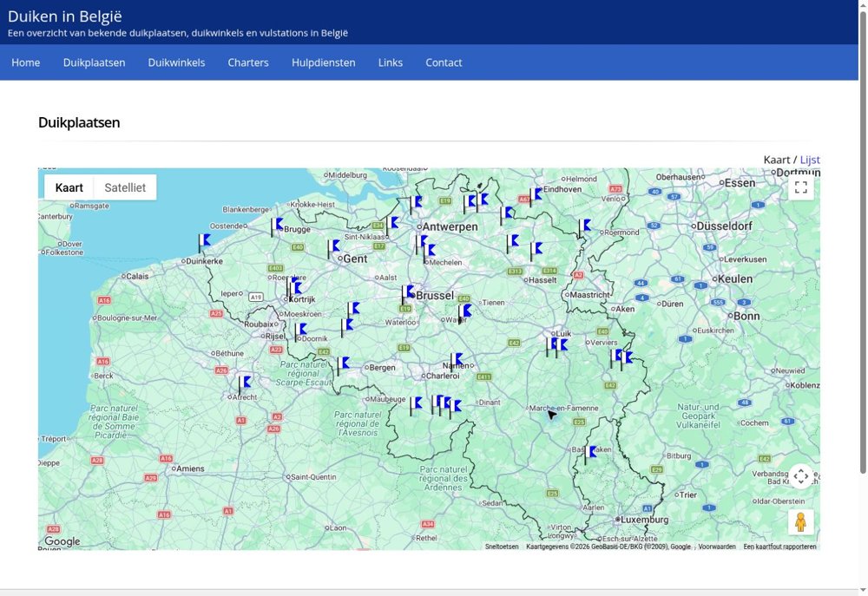Click the site title Duiken in België
The height and width of the screenshot is (596, 868).
(65, 16)
